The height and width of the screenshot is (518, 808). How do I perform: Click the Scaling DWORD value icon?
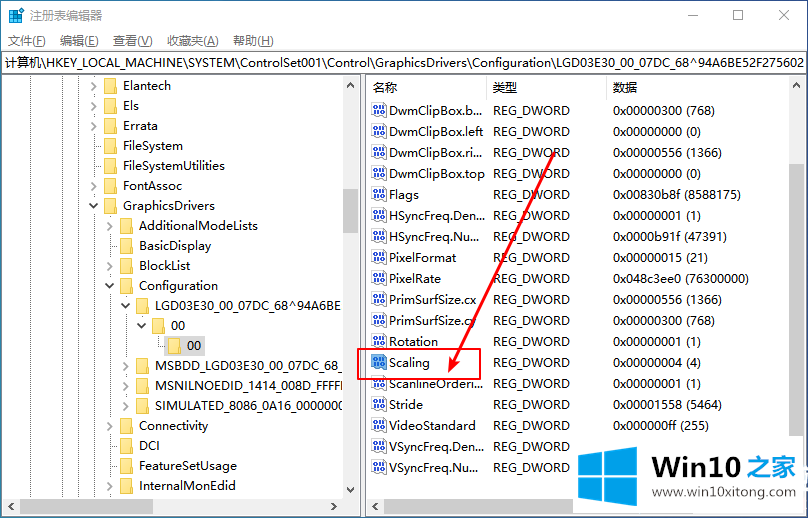pyautogui.click(x=379, y=362)
